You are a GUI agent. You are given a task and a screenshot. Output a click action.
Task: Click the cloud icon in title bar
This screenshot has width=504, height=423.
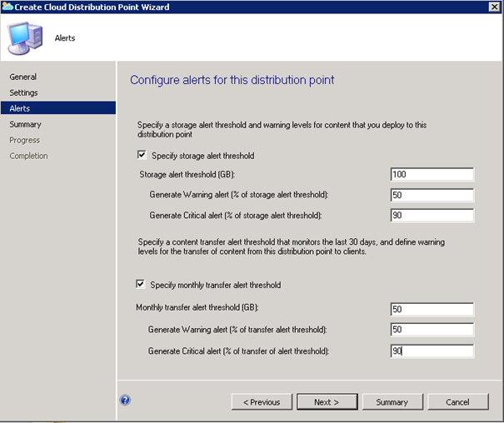(7, 7)
